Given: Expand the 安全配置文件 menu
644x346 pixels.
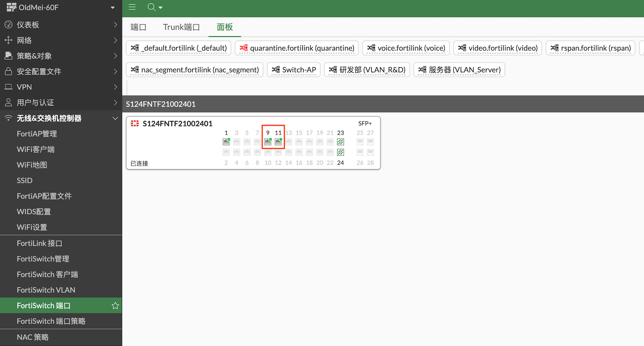Looking at the screenshot, I should (61, 71).
